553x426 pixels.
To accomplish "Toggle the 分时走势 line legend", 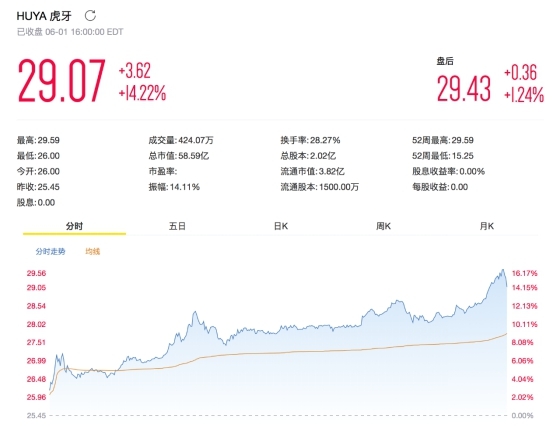I will tap(50, 251).
